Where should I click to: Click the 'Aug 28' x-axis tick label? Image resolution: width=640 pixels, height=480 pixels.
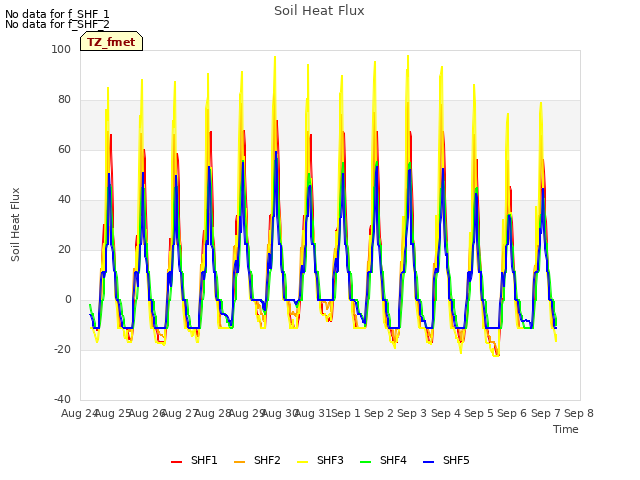[213, 413]
